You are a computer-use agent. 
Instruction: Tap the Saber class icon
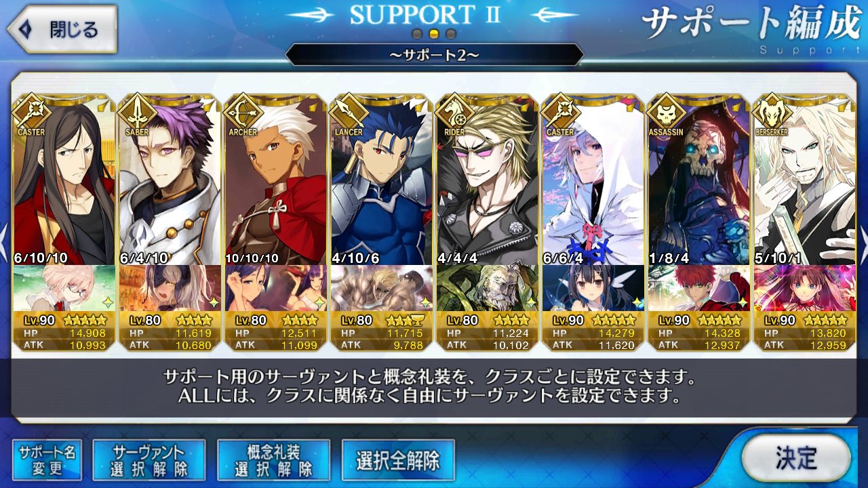[x=136, y=110]
